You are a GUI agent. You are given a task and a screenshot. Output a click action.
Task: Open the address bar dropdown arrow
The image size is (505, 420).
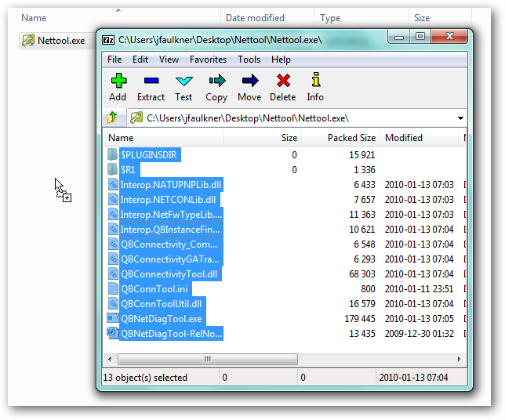460,118
